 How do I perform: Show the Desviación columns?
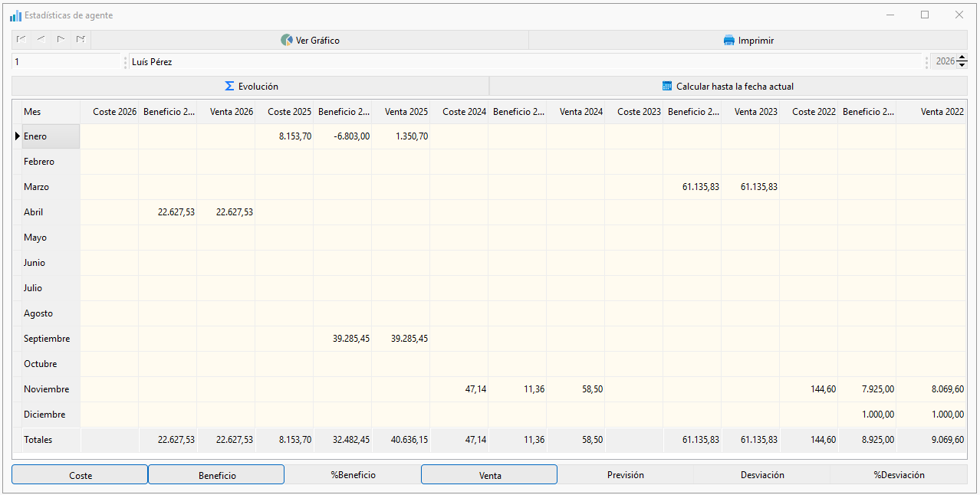point(762,475)
